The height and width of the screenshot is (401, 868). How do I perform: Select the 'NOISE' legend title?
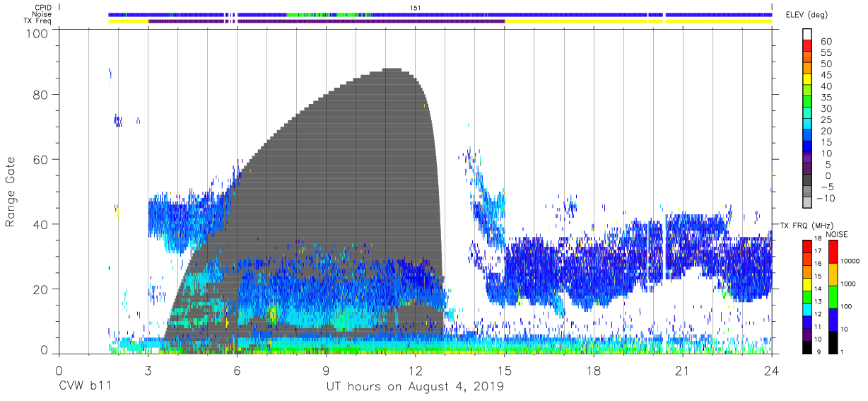tap(836, 234)
